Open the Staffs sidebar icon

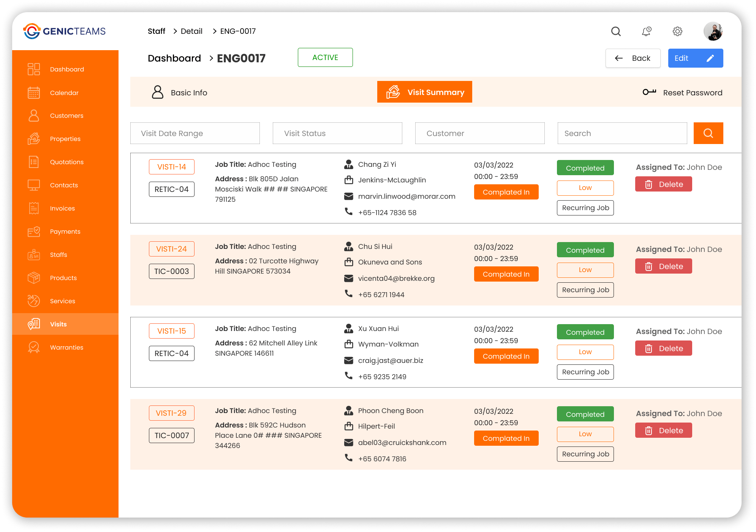click(34, 255)
